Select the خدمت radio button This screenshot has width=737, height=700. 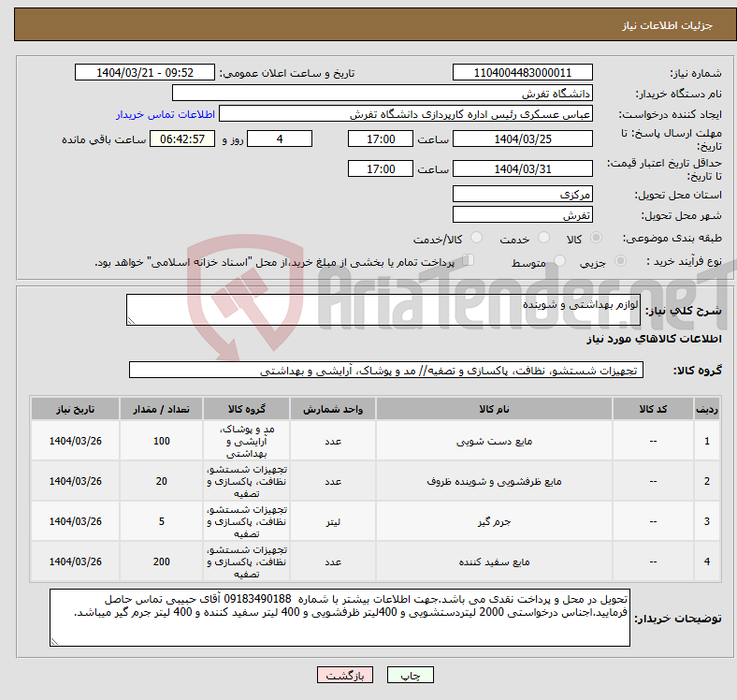543,238
